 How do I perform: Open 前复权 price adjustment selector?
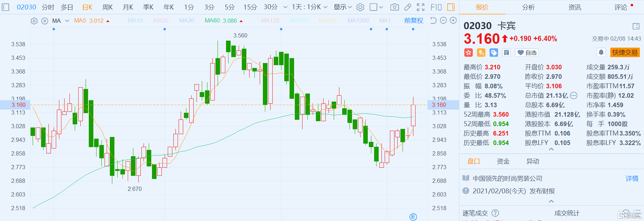pyautogui.click(x=413, y=21)
